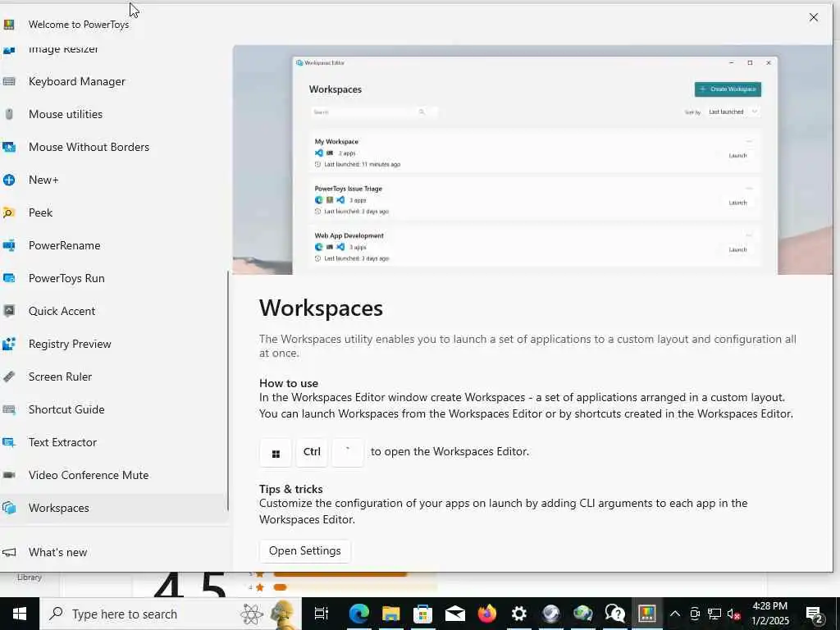Select the Registry Preview text label
The height and width of the screenshot is (630, 840).
click(x=70, y=344)
